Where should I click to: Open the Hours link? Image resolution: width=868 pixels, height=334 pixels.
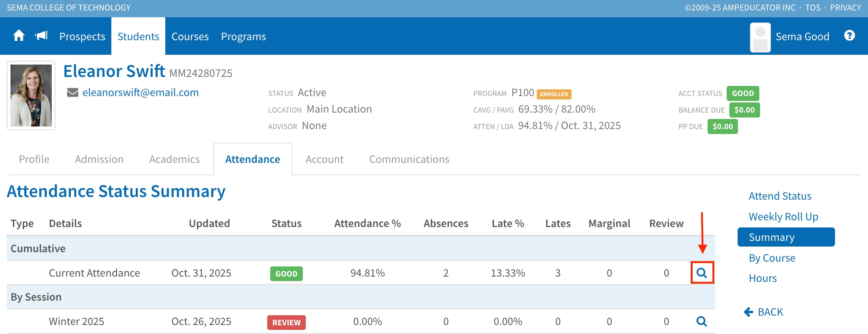763,278
